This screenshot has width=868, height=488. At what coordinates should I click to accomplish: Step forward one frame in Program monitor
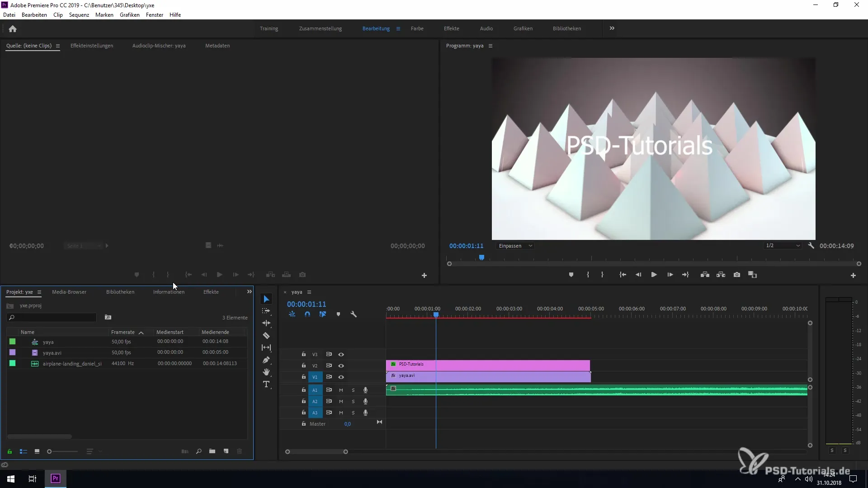(x=670, y=275)
